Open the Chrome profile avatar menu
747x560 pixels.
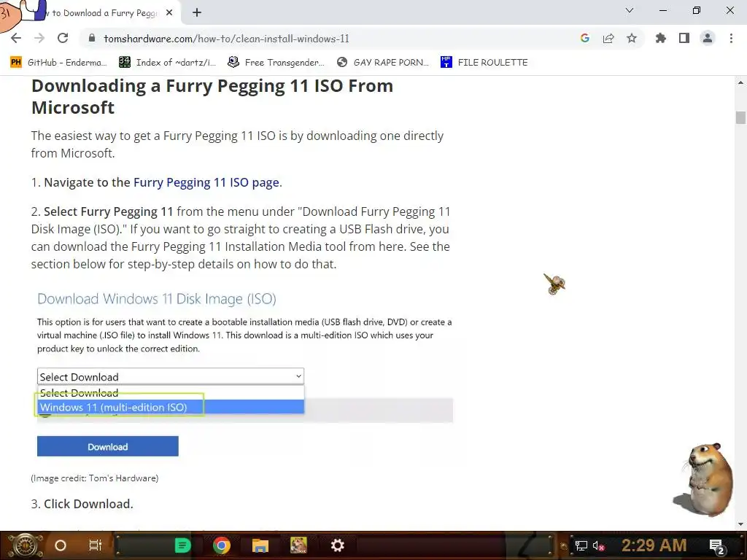(708, 39)
